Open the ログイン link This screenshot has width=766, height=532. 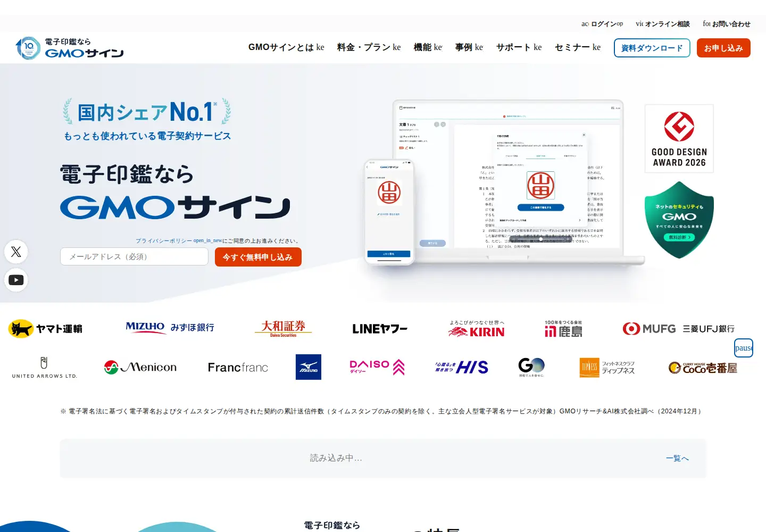602,24
